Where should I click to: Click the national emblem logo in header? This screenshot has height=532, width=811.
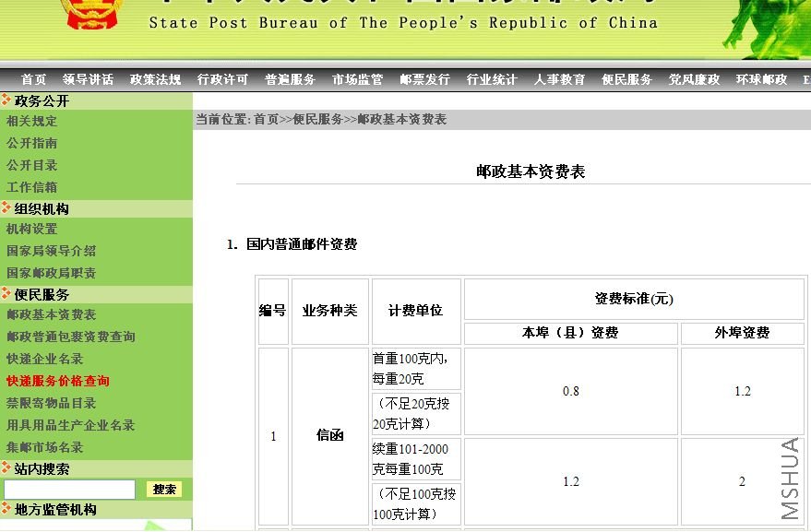coord(89,13)
